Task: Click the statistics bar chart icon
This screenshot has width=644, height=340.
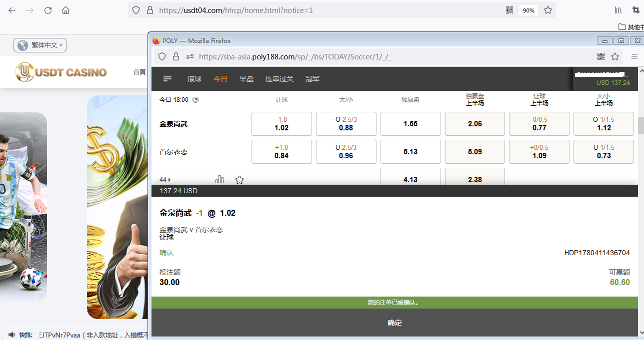Action: click(219, 179)
